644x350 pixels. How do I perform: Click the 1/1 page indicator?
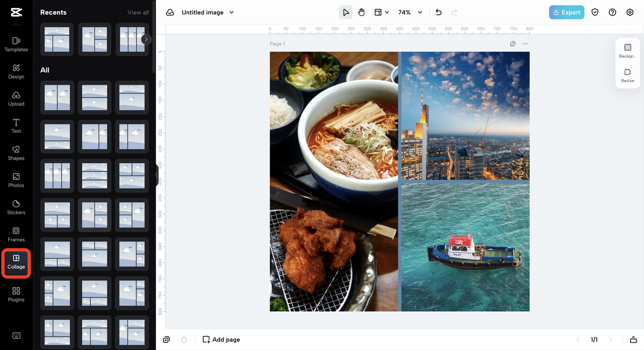tap(594, 339)
